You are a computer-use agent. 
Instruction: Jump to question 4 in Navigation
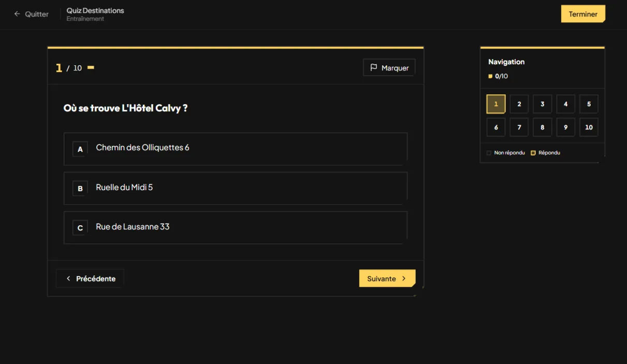coord(566,104)
